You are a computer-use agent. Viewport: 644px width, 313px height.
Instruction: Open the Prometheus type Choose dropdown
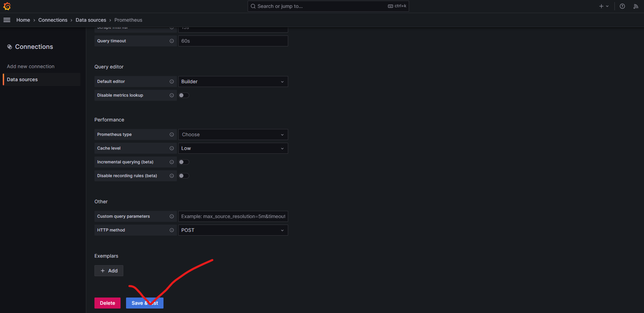point(233,134)
